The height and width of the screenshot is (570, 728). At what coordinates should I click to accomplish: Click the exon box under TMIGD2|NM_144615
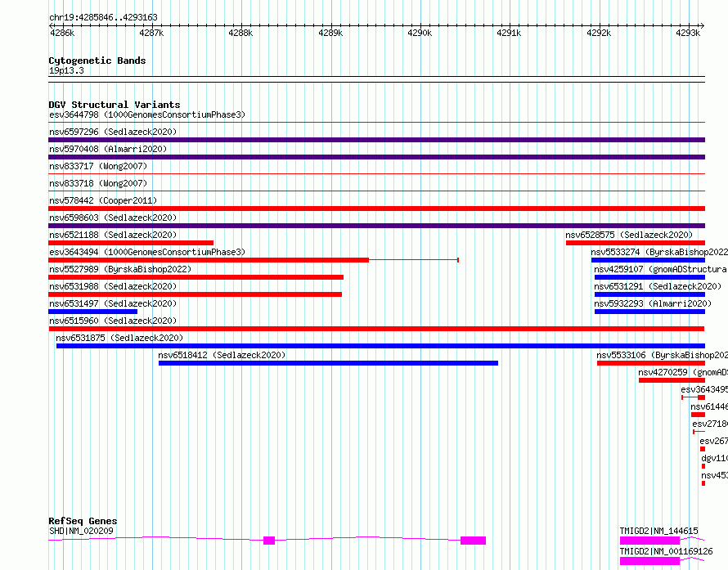[649, 541]
